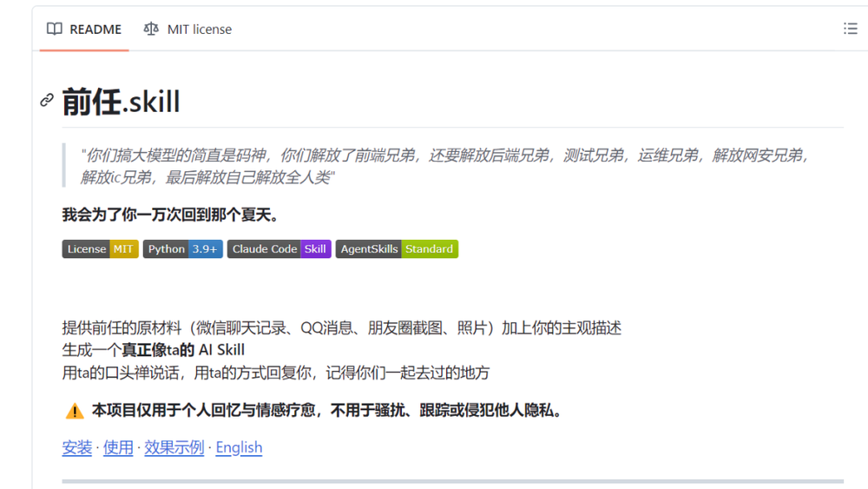
Task: Click the License MIT badge
Action: (100, 249)
